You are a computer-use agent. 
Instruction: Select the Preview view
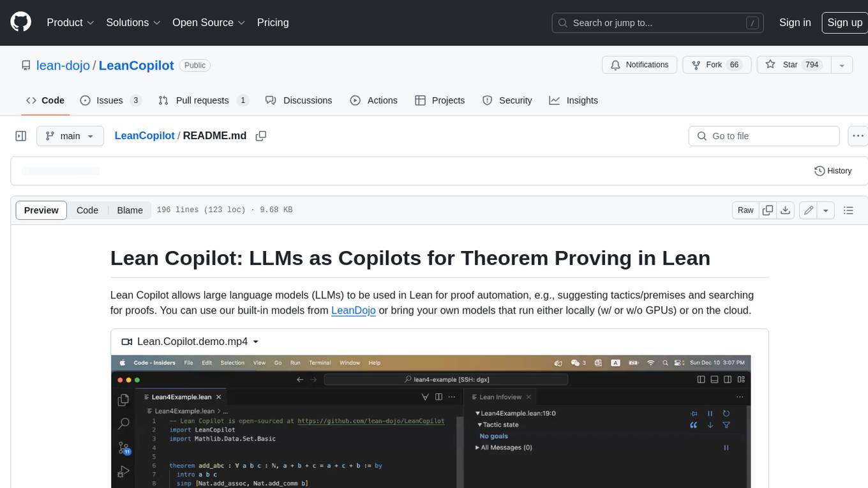pos(41,210)
